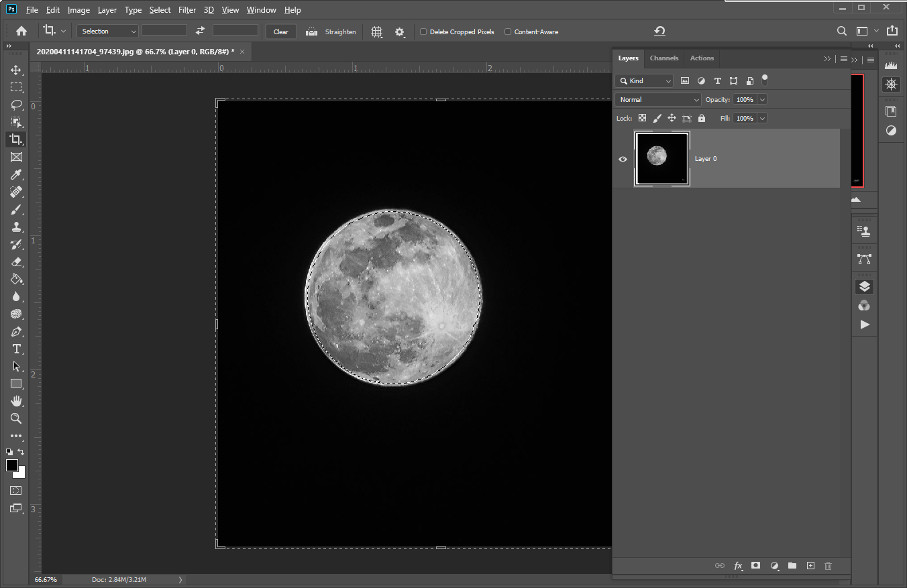The image size is (907, 588).
Task: Add a layer mask
Action: [x=755, y=566]
